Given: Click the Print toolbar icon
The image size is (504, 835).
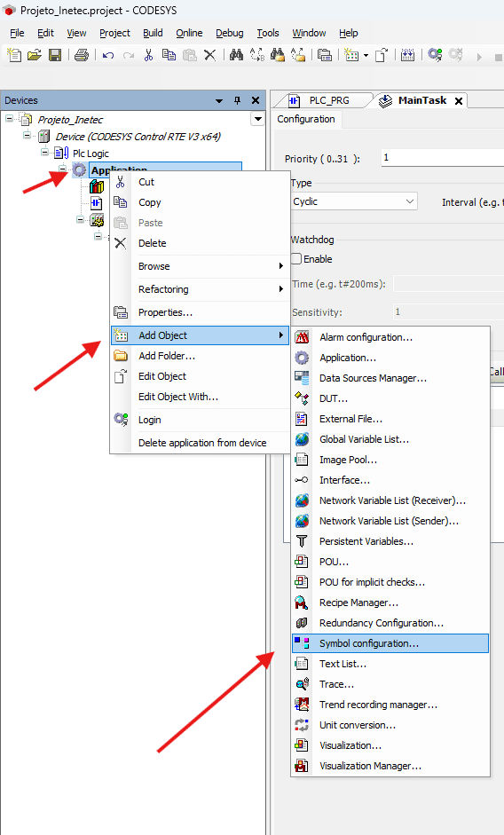Looking at the screenshot, I should 82,55.
